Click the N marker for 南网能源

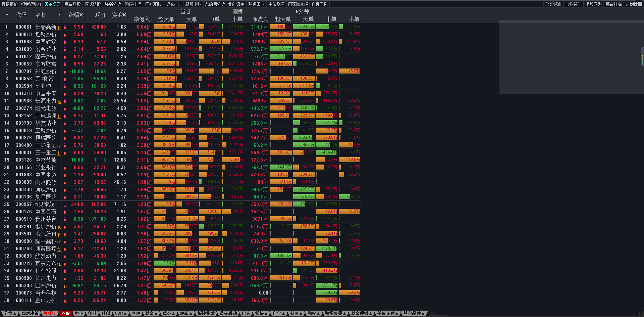point(65,183)
